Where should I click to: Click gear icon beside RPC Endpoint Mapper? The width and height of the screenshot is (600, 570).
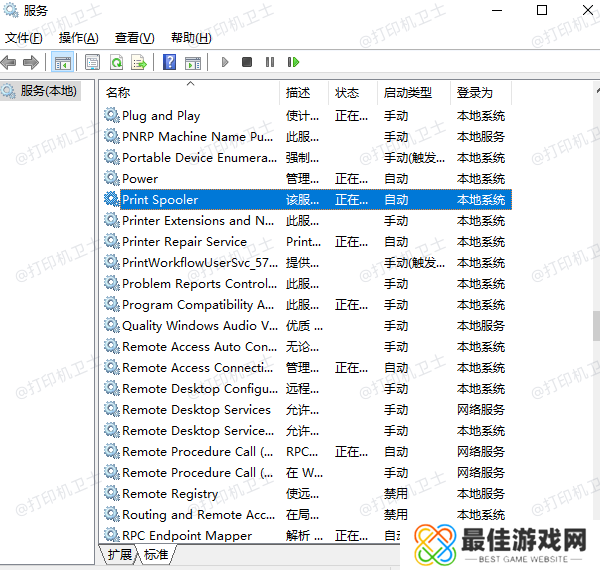point(112,535)
